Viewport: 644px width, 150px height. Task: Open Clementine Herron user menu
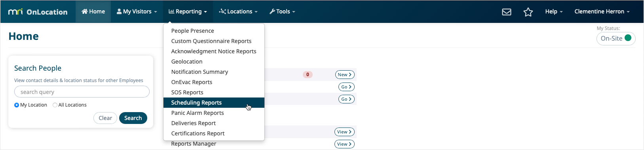[x=602, y=11]
